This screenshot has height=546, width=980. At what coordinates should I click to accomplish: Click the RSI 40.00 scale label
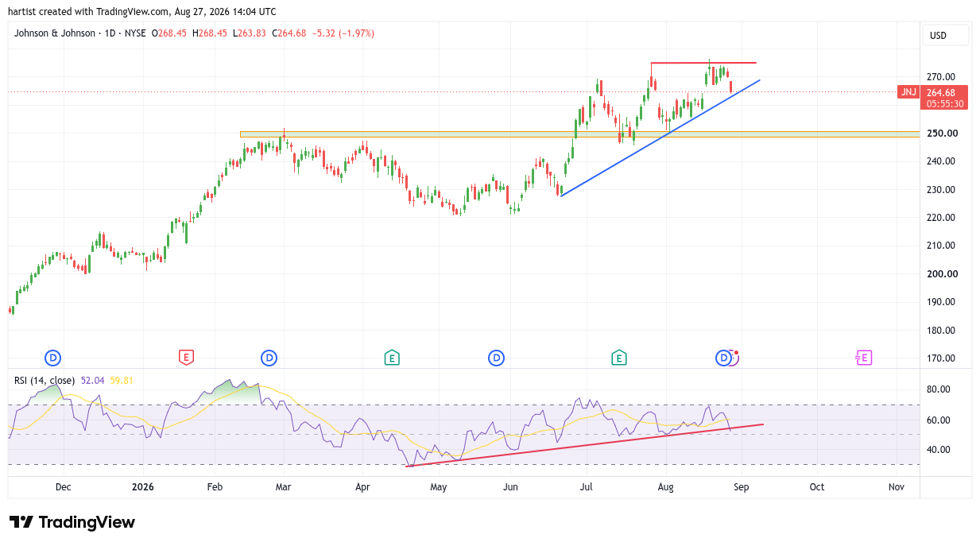[939, 450]
